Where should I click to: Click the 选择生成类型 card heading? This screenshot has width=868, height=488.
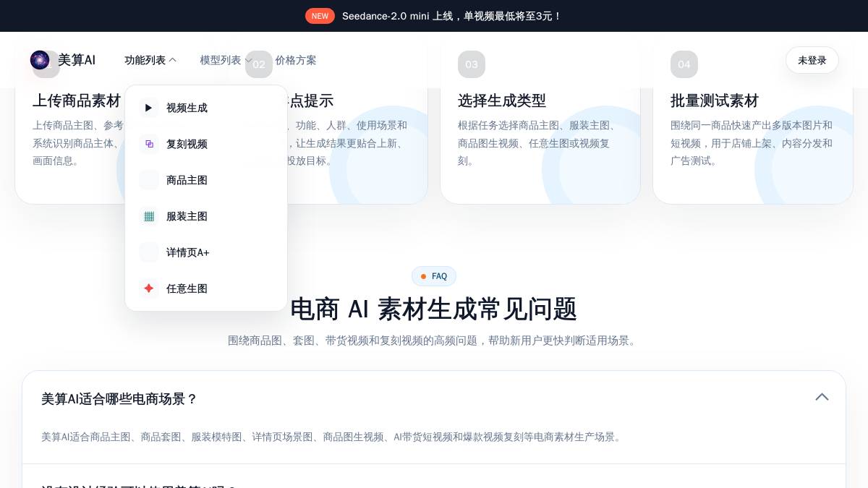pos(502,100)
